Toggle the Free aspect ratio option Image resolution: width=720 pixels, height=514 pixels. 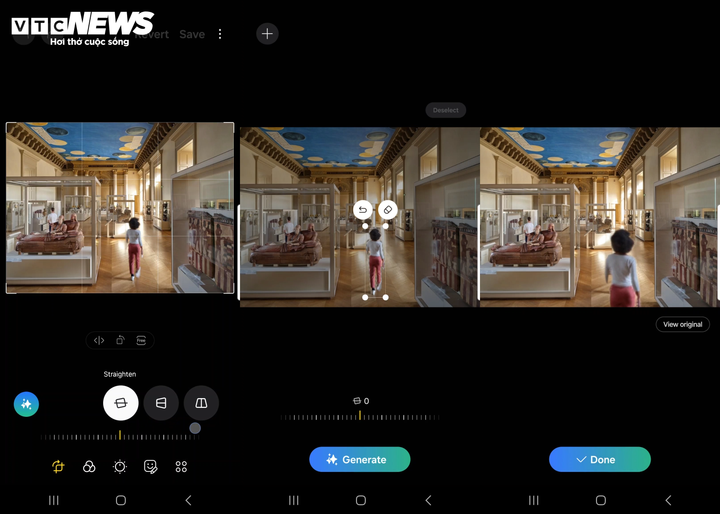141,340
